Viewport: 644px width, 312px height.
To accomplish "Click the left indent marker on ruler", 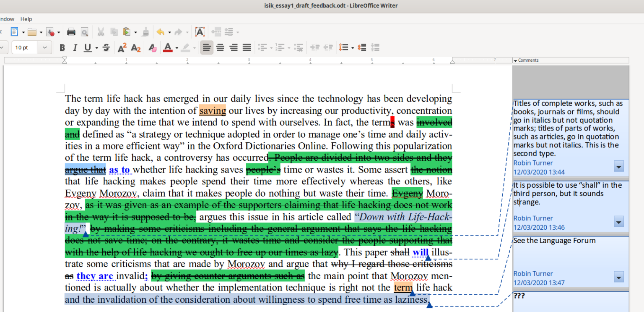I will (65, 60).
